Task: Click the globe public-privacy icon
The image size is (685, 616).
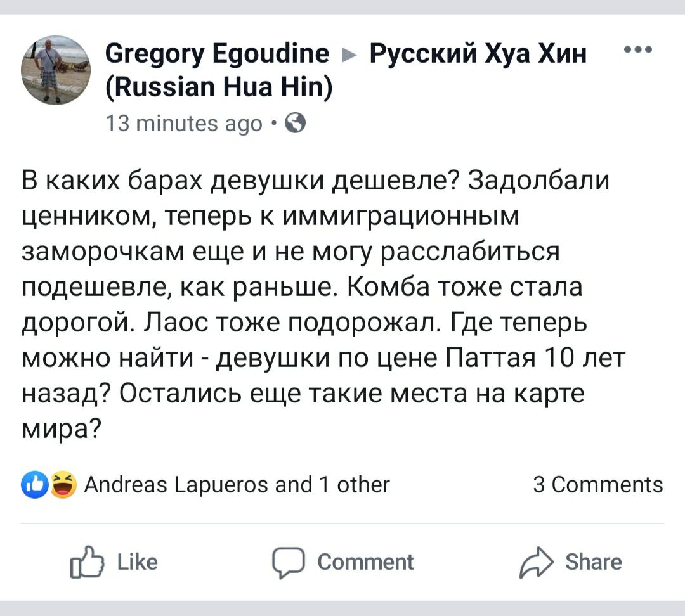Action: tap(296, 121)
